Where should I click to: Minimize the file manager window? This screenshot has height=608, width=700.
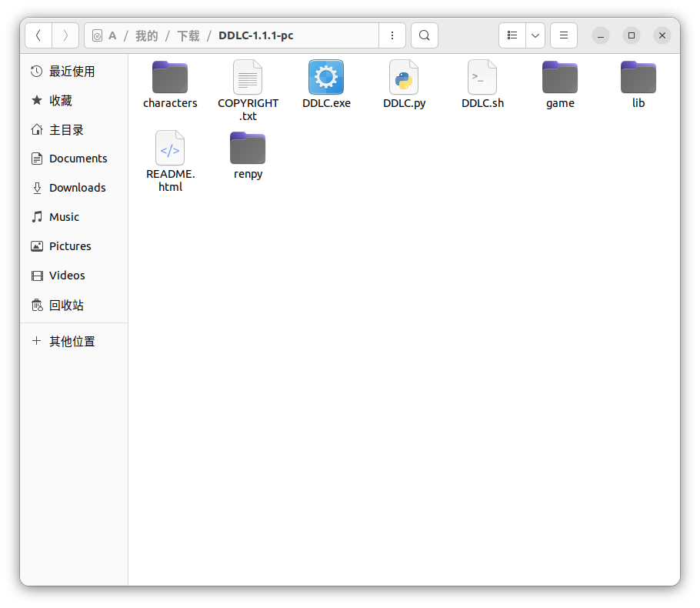pos(601,35)
